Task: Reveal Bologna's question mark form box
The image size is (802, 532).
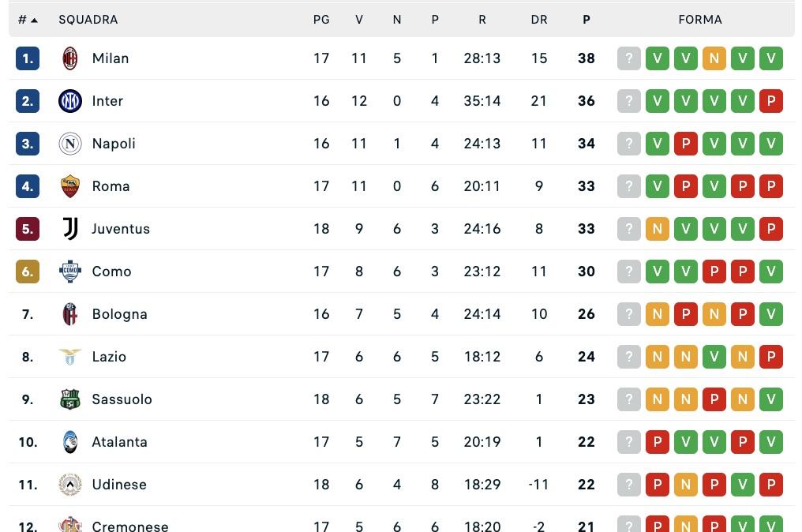Action: pyautogui.click(x=629, y=313)
